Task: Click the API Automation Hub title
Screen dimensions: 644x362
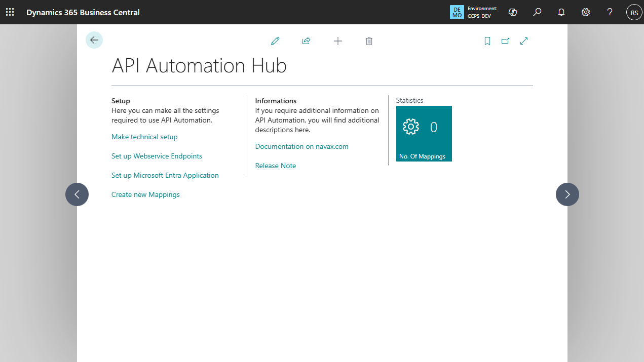Action: click(x=199, y=66)
